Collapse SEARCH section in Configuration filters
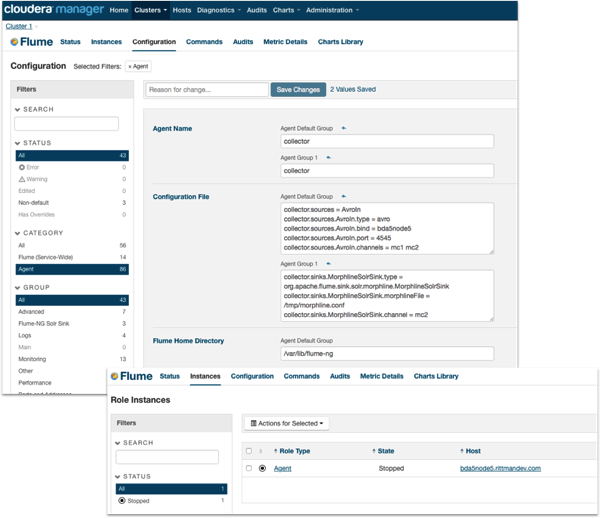Image resolution: width=600 pixels, height=518 pixels. tap(18, 109)
